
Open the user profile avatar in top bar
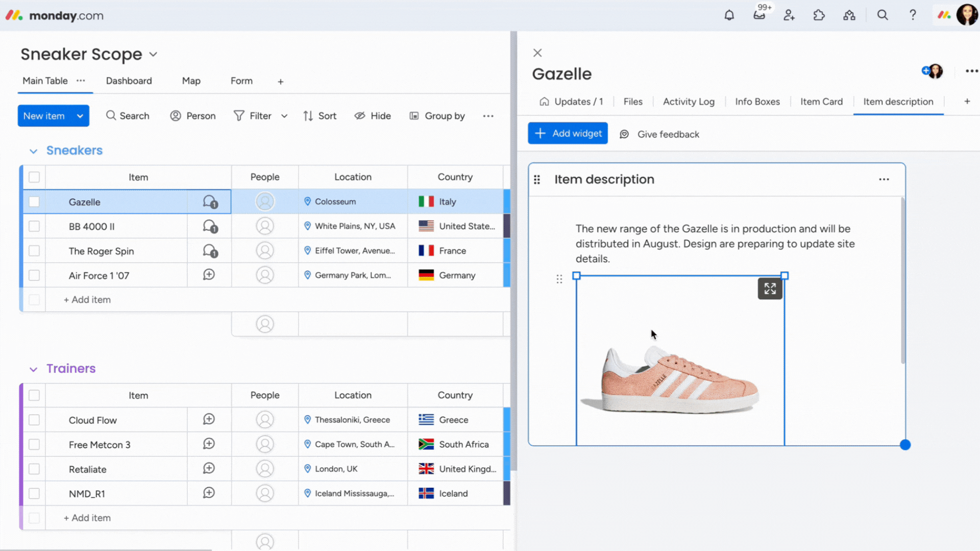pyautogui.click(x=967, y=15)
